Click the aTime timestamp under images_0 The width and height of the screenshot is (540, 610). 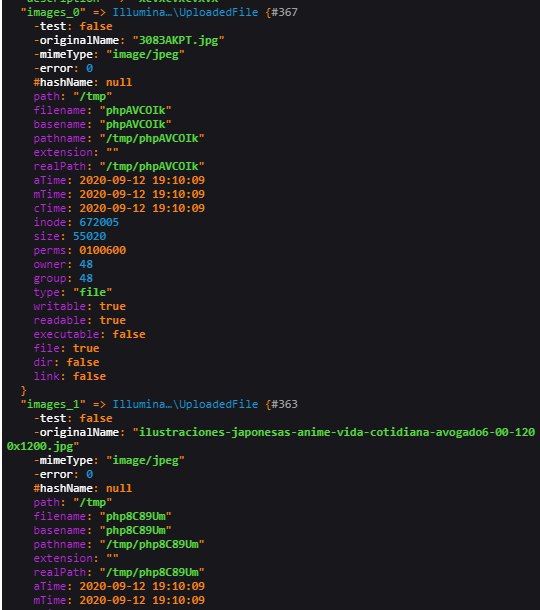pyautogui.click(x=142, y=181)
